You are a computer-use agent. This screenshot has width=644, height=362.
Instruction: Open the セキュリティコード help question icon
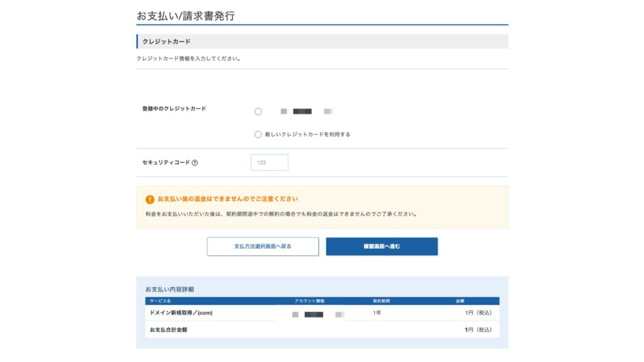pyautogui.click(x=195, y=163)
